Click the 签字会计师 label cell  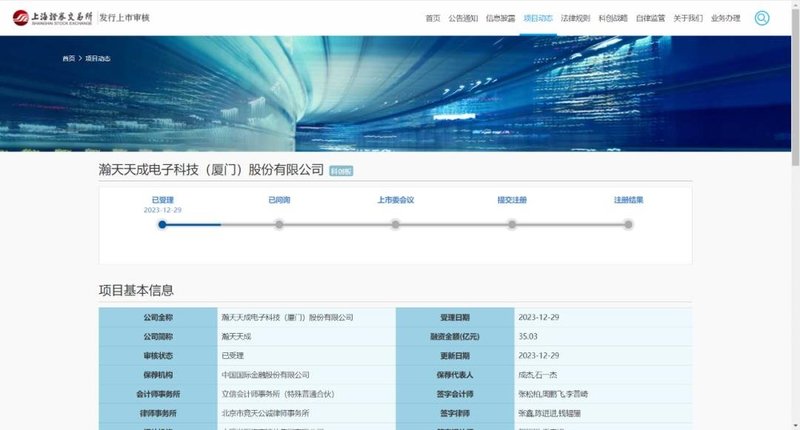pos(455,394)
